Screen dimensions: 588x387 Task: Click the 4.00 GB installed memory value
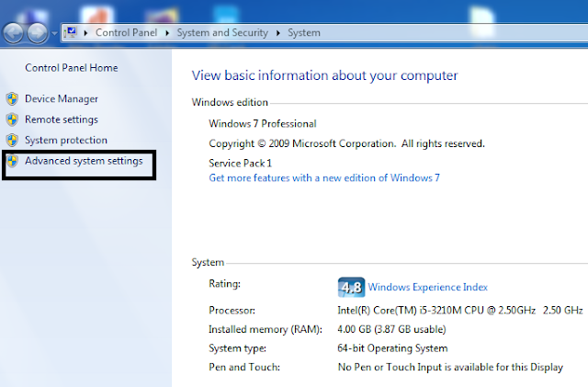click(x=392, y=330)
